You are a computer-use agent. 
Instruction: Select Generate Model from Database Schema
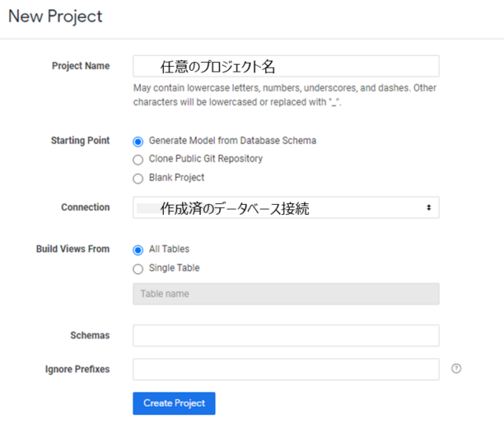coord(138,142)
